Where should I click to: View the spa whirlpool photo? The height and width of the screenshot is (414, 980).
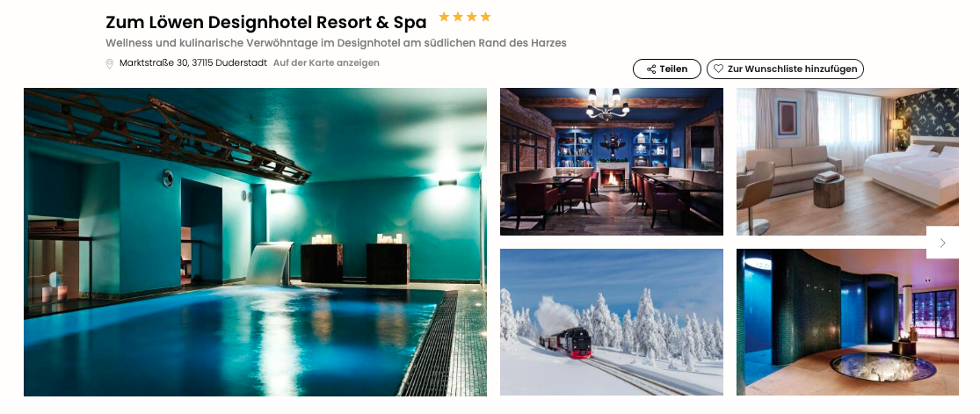tap(847, 322)
